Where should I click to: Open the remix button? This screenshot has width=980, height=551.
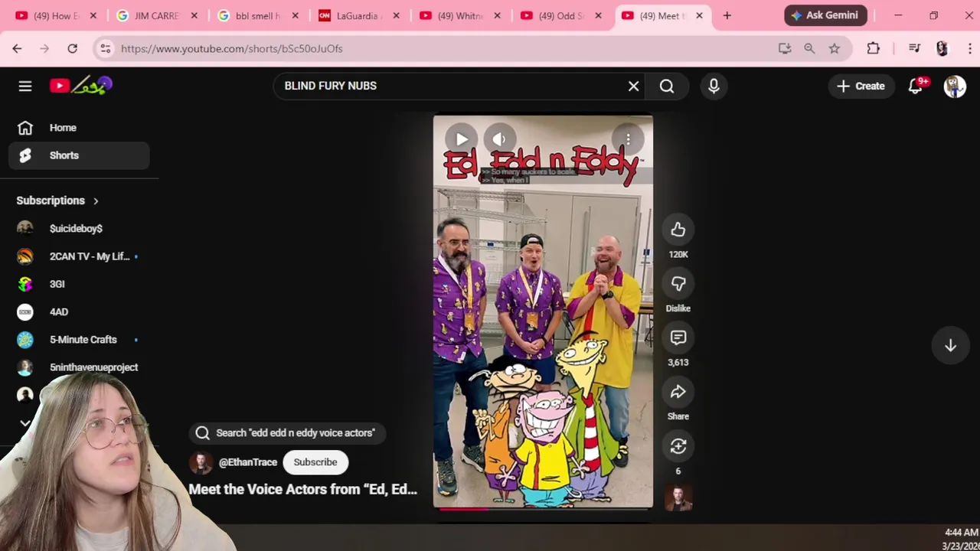click(x=678, y=446)
